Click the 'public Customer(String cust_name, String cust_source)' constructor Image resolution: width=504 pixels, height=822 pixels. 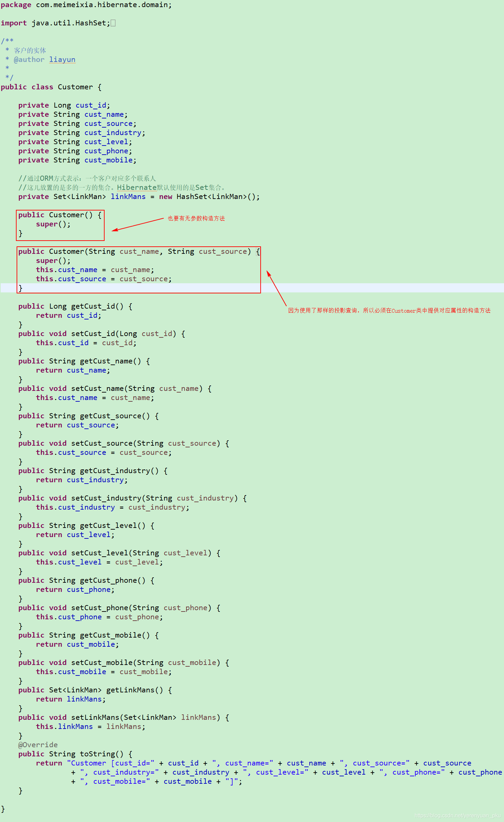tap(139, 251)
